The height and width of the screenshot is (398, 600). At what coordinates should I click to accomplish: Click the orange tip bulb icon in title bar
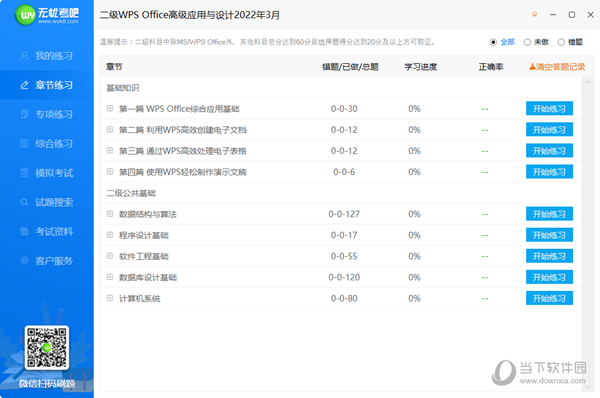pyautogui.click(x=535, y=15)
